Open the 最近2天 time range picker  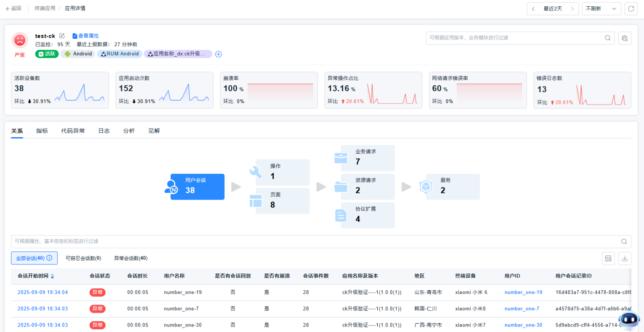[553, 9]
